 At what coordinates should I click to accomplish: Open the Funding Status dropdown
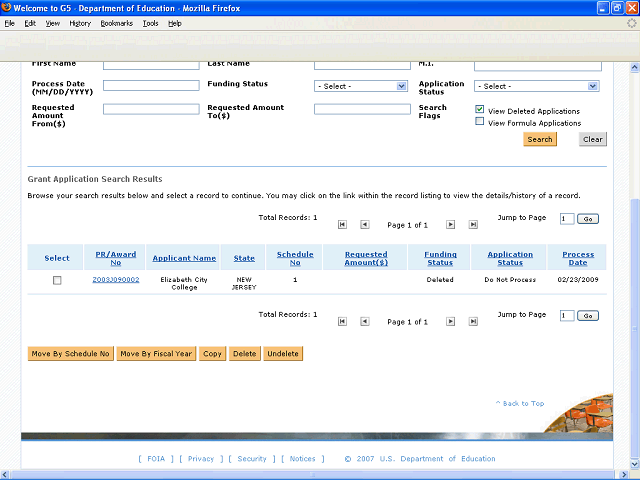[361, 86]
